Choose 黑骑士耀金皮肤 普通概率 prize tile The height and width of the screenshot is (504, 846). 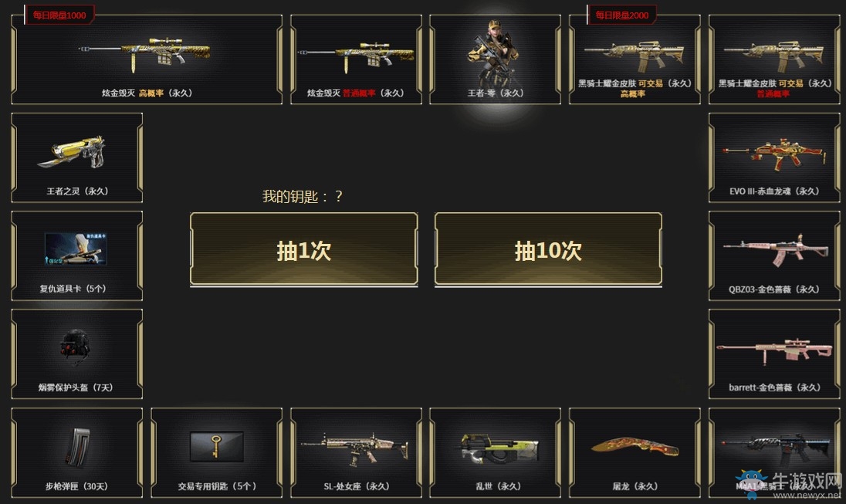coord(774,59)
